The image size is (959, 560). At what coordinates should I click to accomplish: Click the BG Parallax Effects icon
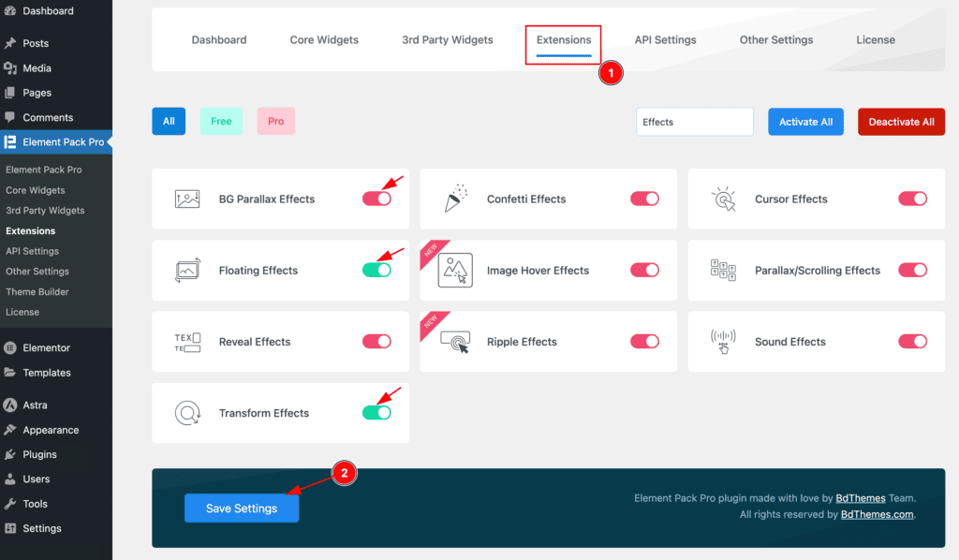click(187, 199)
